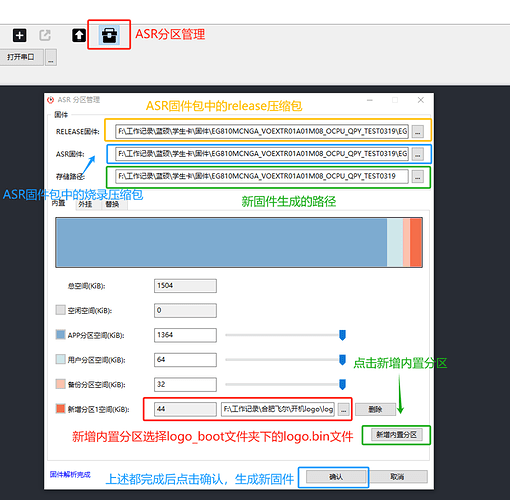510x500 pixels.
Task: Click the 固件解析完成 status text
Action: pos(70,474)
